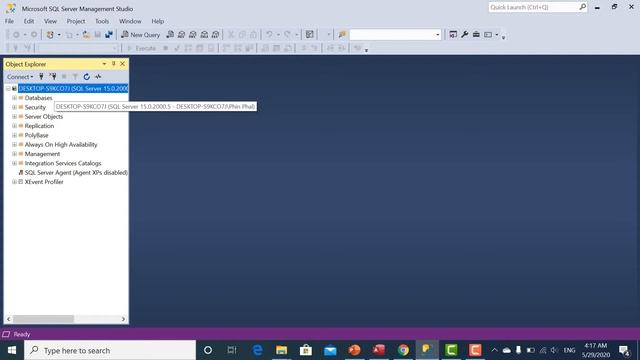Open the Toolbox icon in toolbar

point(476,35)
